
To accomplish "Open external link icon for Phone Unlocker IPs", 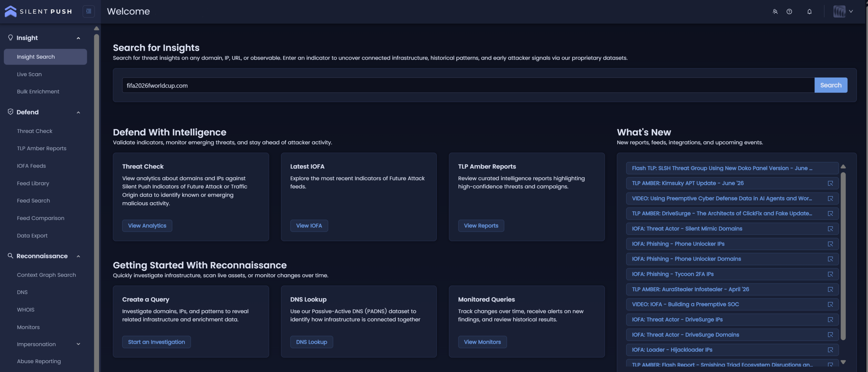I will pos(830,244).
